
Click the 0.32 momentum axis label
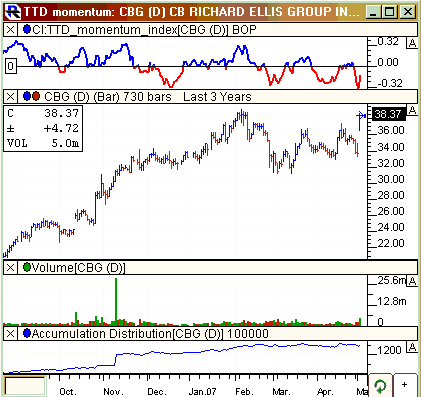point(388,42)
